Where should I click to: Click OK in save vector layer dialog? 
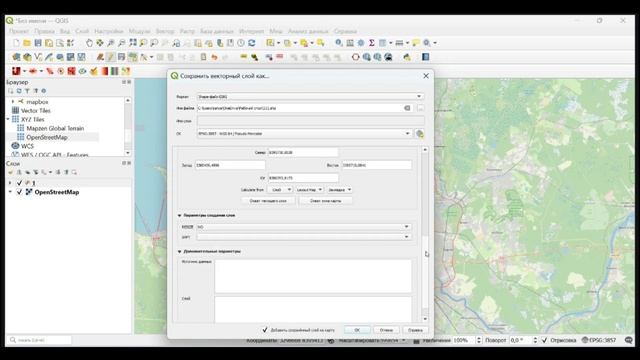pyautogui.click(x=357, y=330)
